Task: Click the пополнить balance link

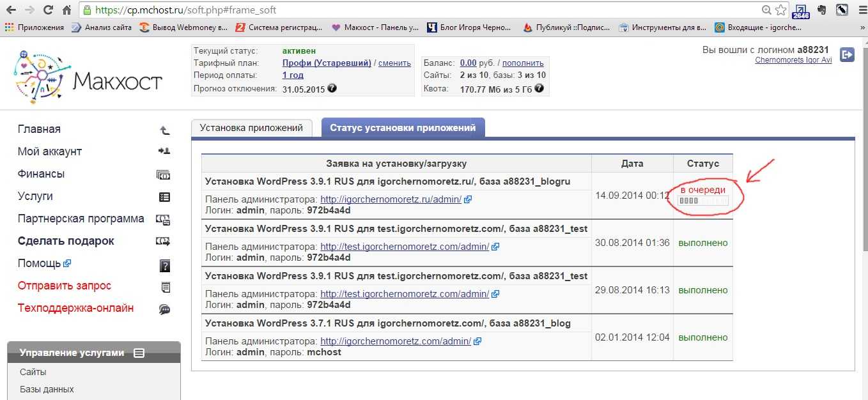Action: [523, 63]
